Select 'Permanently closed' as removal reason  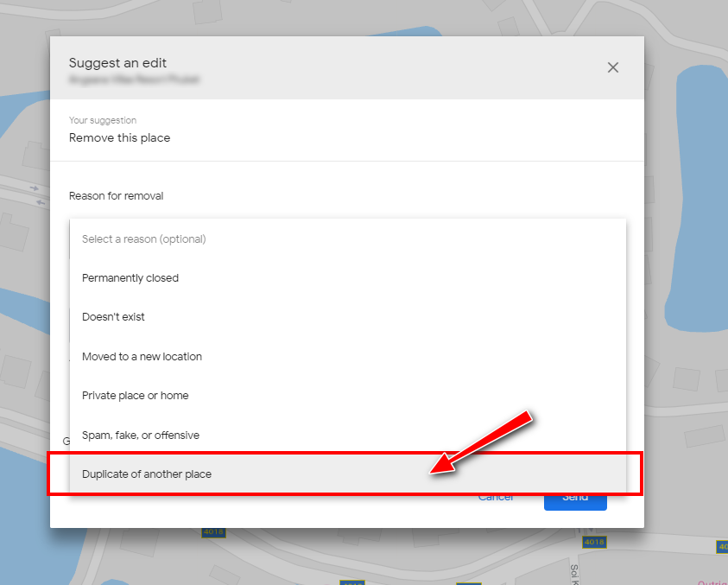[348, 278]
